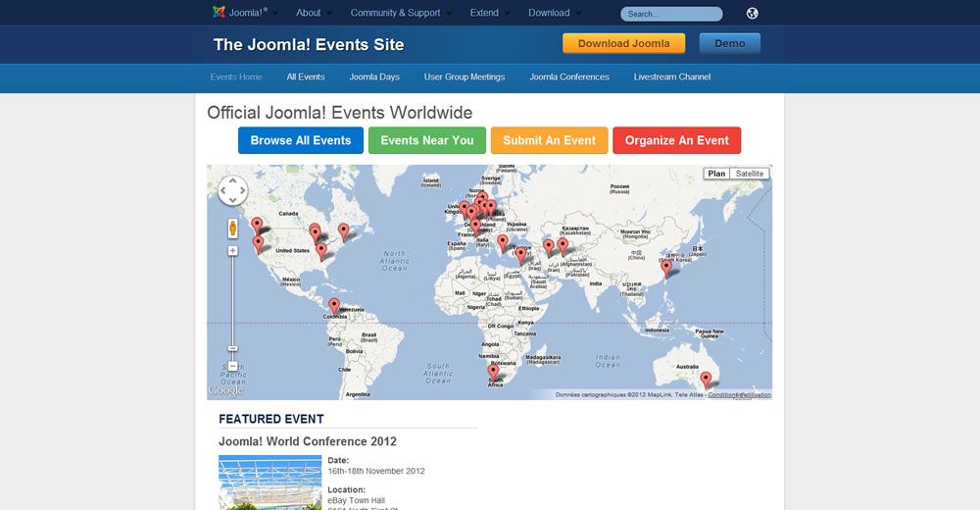
Task: Select the marker in eastern Canada
Action: click(344, 231)
